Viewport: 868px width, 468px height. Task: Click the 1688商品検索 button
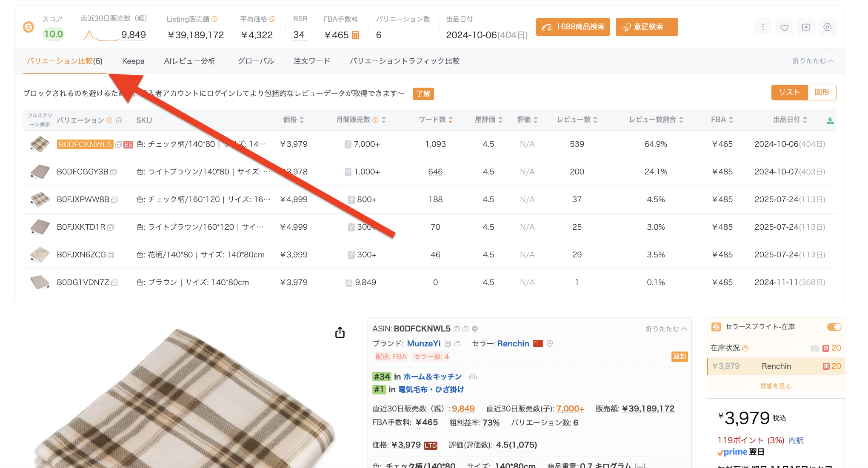573,27
